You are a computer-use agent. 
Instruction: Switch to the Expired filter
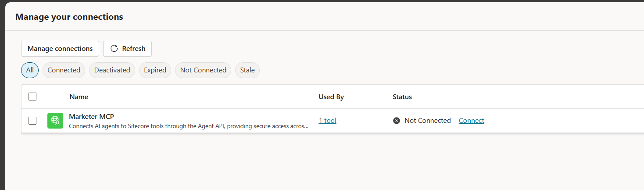click(155, 70)
